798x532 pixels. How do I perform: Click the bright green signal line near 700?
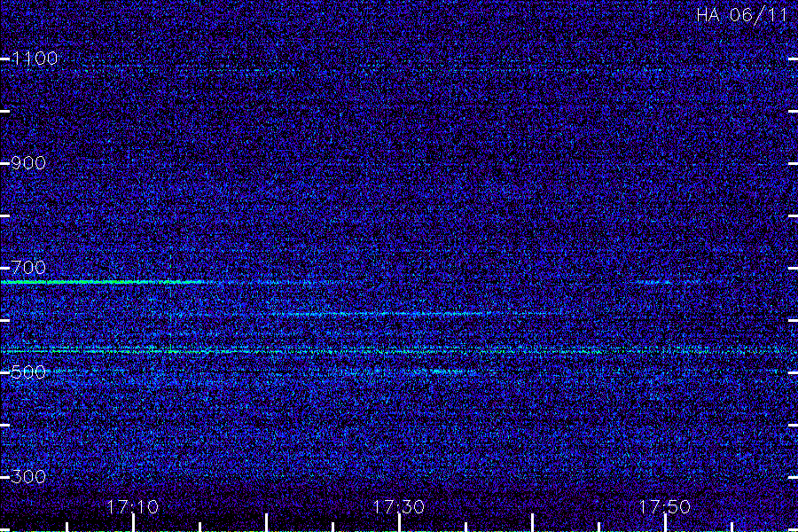102,282
